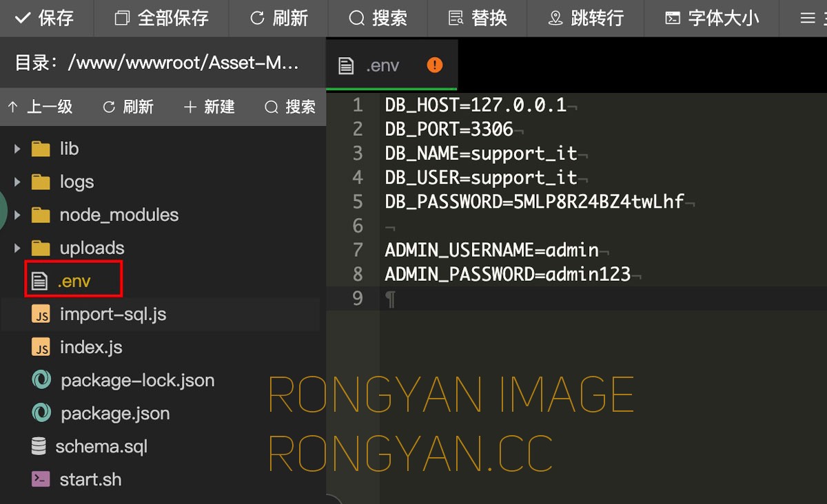Open the index.js file
The width and height of the screenshot is (827, 504).
coord(91,347)
